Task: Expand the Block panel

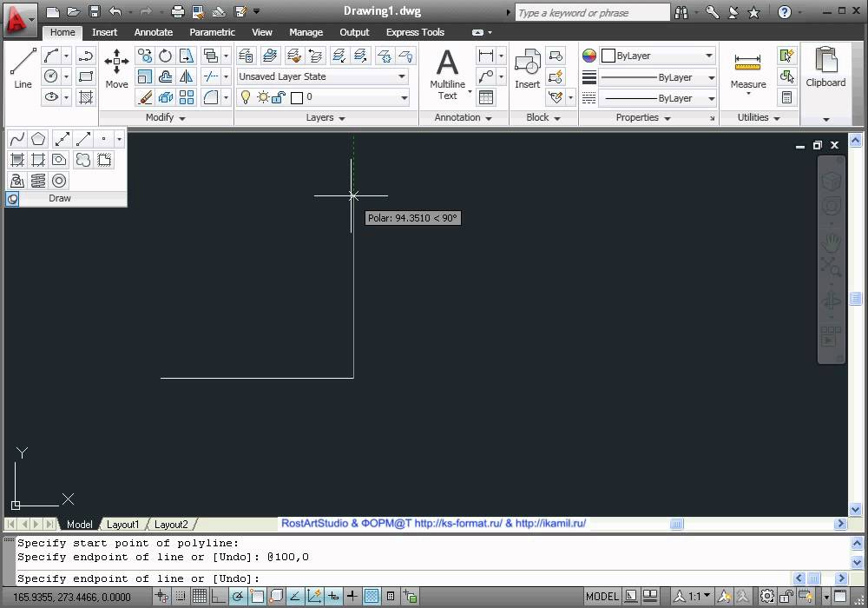Action: pyautogui.click(x=543, y=117)
